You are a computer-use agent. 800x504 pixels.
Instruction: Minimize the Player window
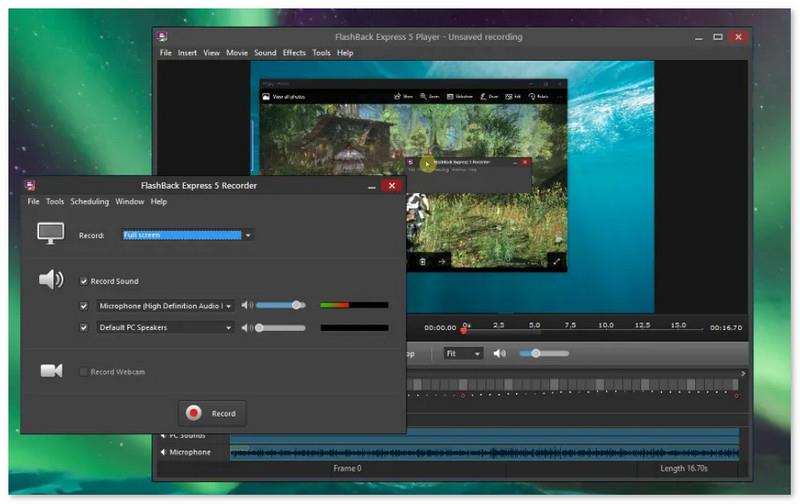[x=698, y=37]
